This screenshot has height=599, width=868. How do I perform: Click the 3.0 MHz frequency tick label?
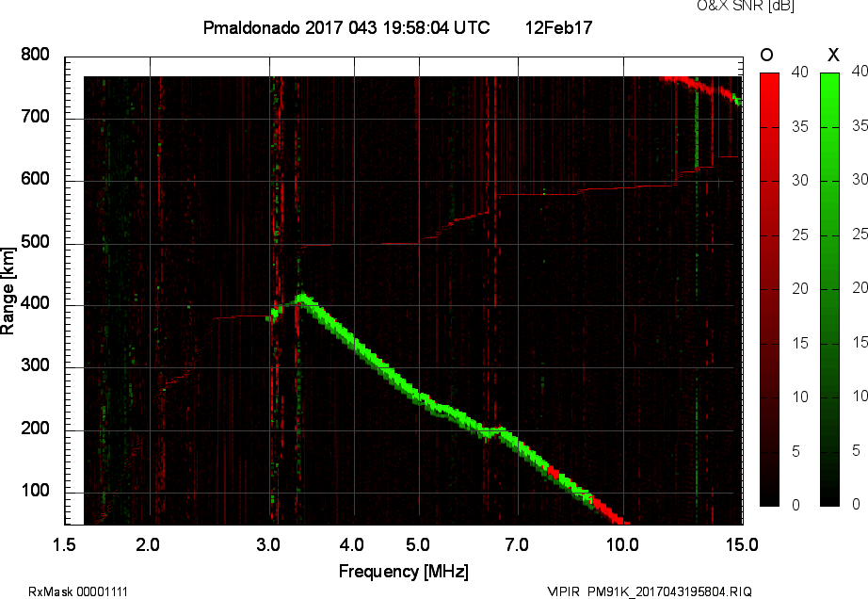click(268, 544)
